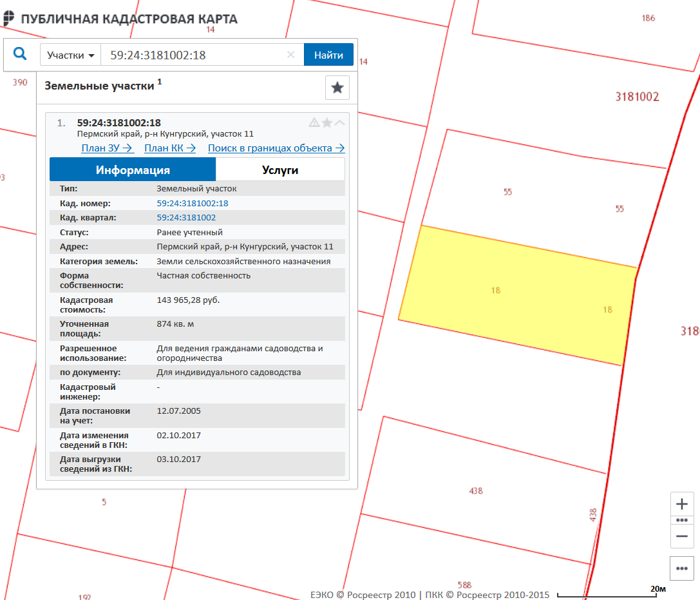The width and height of the screenshot is (700, 600).
Task: Click Поиск в границах объекта link
Action: tap(276, 148)
